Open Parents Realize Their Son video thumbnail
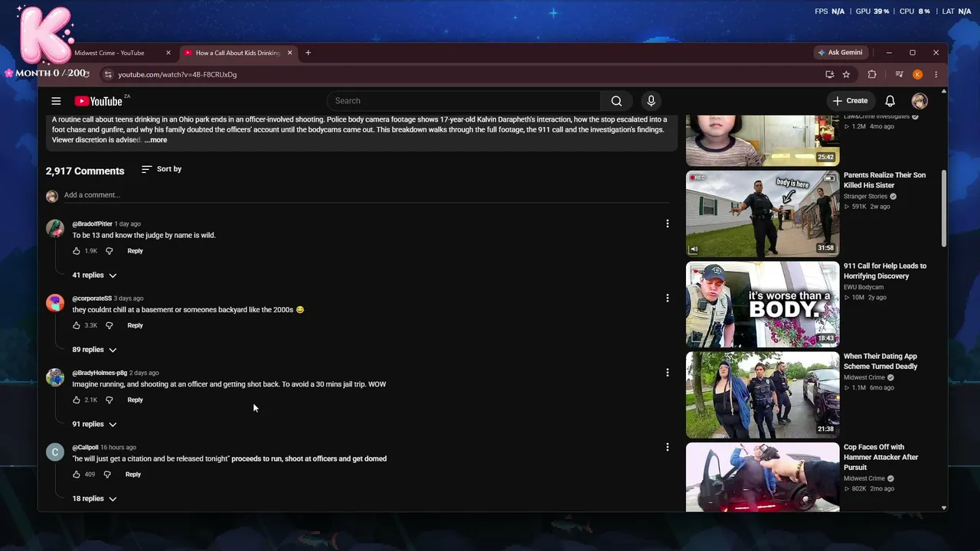 (763, 214)
